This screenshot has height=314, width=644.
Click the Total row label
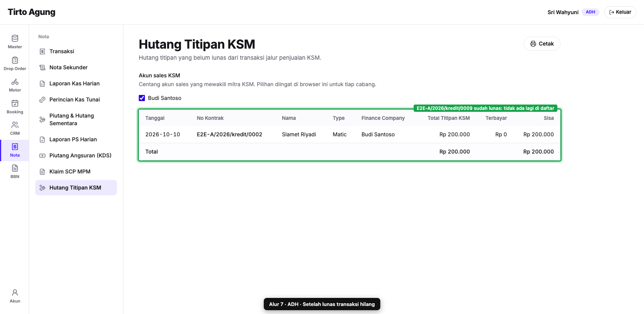coord(151,152)
